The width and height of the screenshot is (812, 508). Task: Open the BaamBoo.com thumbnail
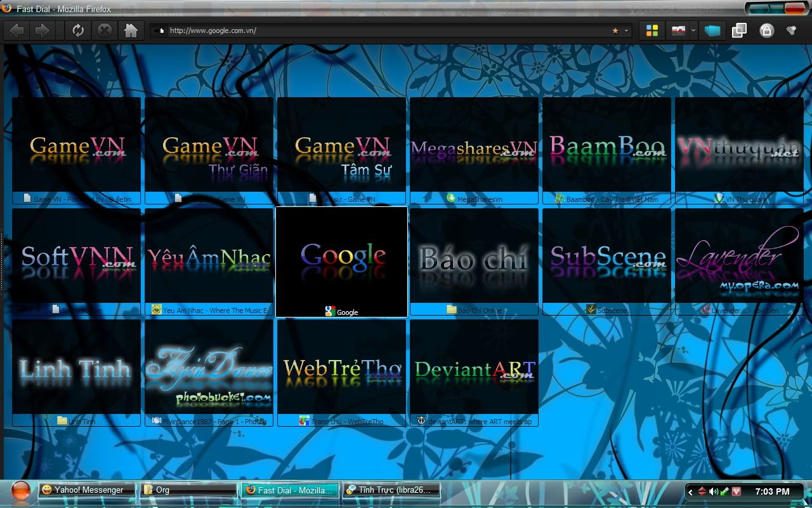point(606,145)
